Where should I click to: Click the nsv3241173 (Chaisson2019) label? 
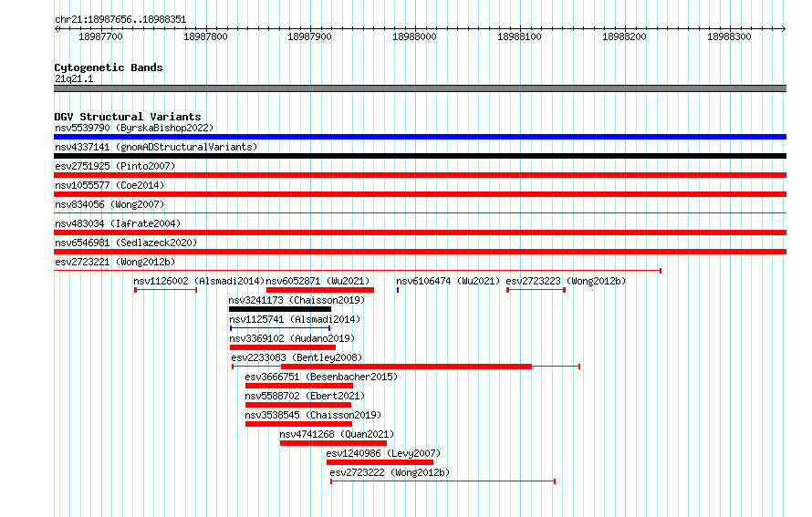[297, 300]
